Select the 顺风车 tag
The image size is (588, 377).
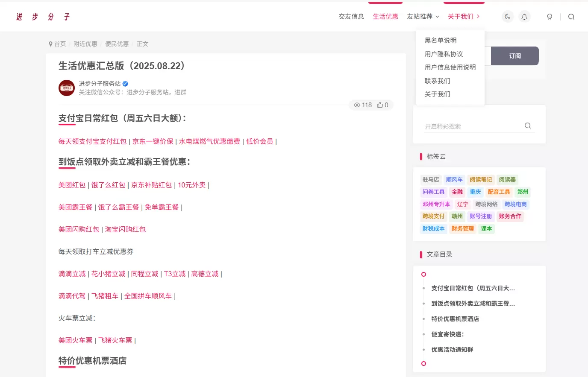pyautogui.click(x=454, y=180)
